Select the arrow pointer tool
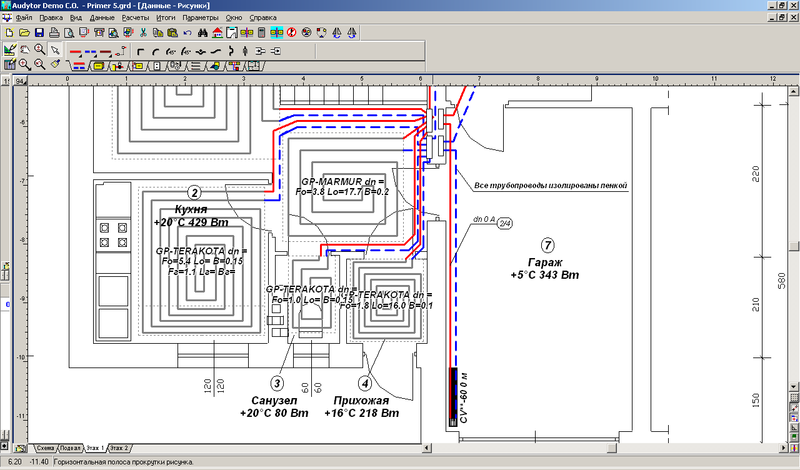The image size is (800, 470). coord(55,49)
